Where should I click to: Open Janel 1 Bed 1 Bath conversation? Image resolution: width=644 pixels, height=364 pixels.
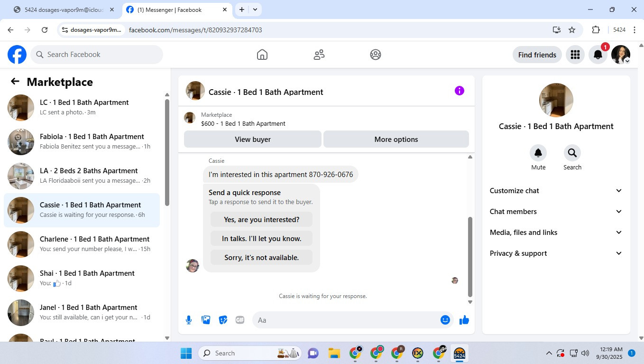tap(82, 312)
